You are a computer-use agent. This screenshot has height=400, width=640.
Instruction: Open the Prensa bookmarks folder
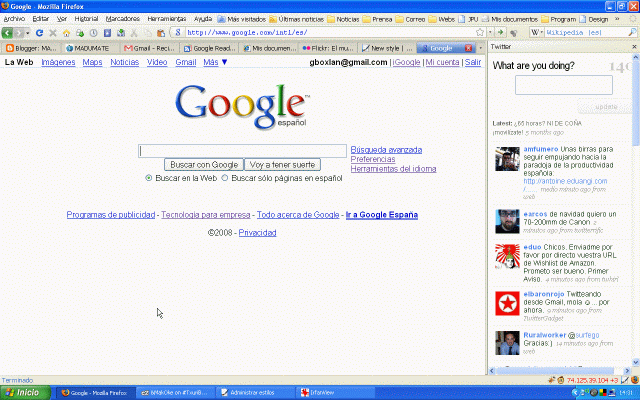(378, 19)
